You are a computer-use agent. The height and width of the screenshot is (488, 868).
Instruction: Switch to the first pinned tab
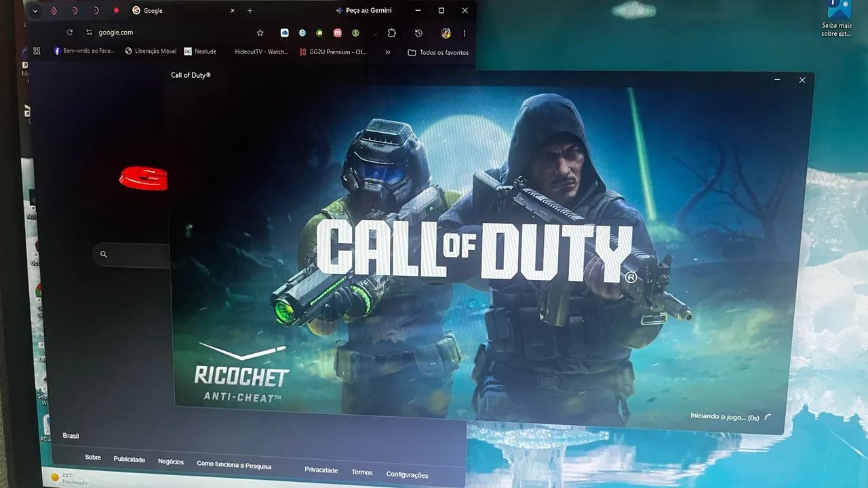[x=54, y=11]
